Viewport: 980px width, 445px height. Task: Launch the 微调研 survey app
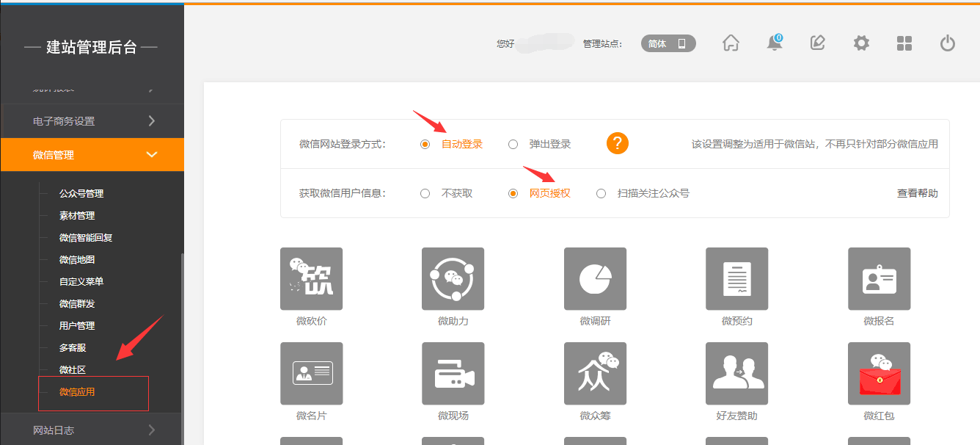pyautogui.click(x=595, y=279)
